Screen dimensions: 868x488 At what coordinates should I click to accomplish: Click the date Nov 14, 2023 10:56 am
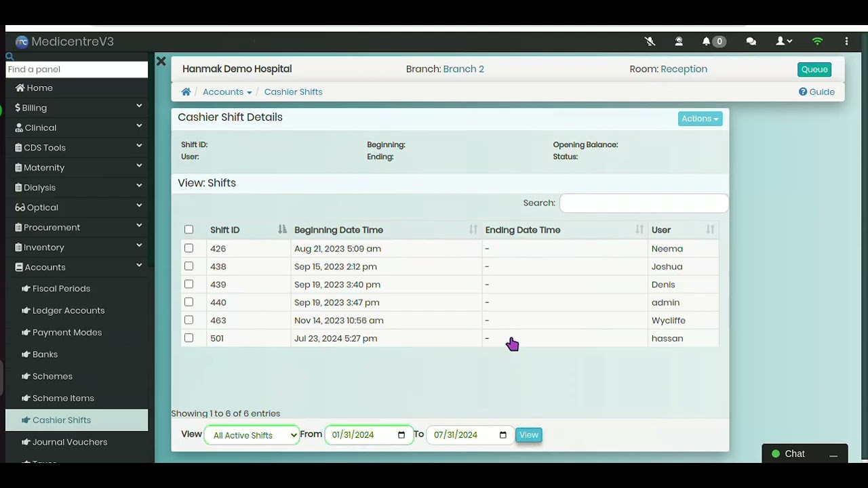[x=339, y=321]
